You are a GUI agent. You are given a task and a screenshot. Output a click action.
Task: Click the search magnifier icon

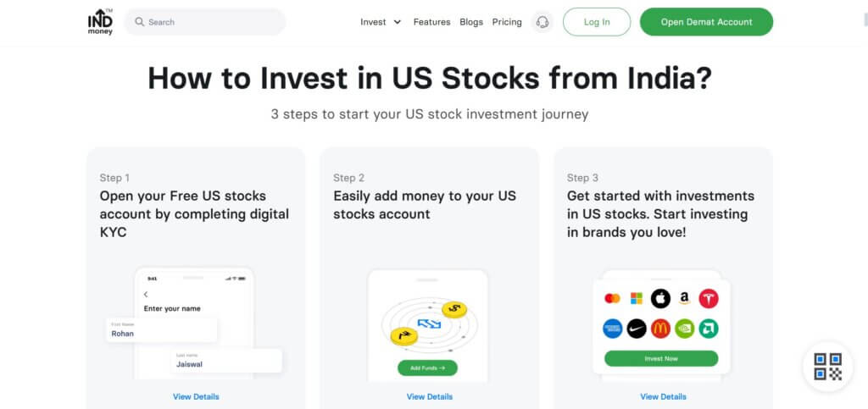[140, 22]
